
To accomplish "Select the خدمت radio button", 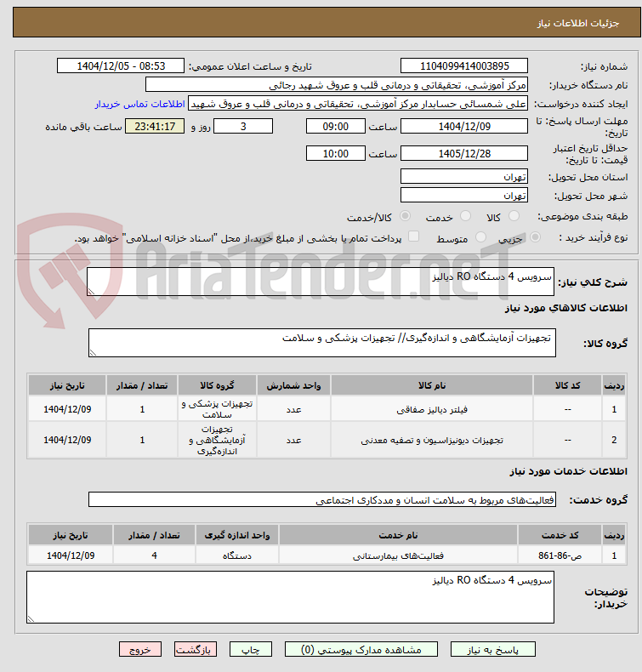I will (465, 216).
